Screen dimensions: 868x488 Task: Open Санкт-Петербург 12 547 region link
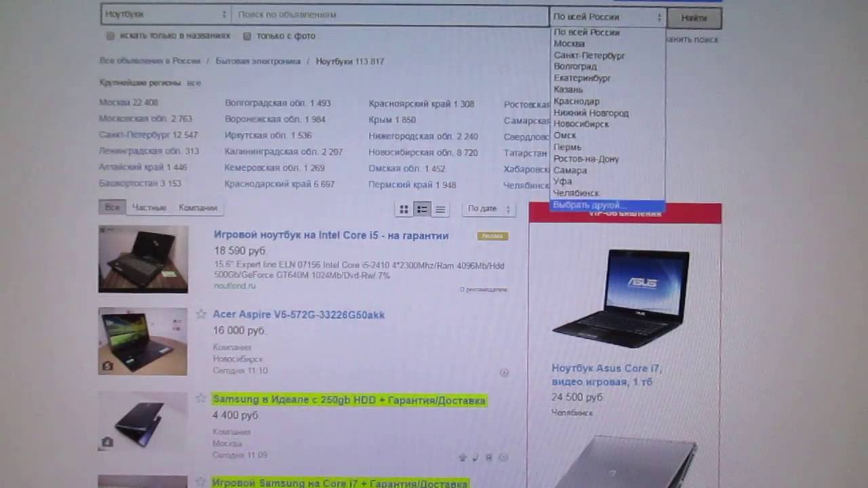tap(149, 135)
